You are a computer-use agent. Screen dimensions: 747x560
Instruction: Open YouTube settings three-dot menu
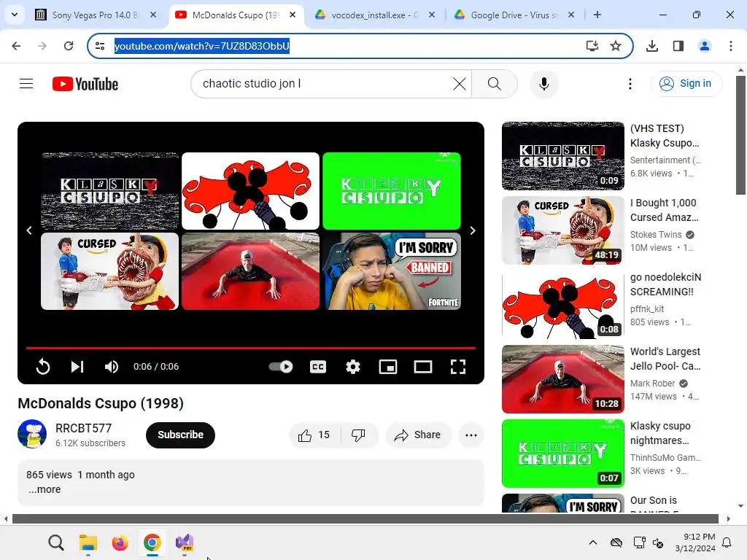pos(630,84)
